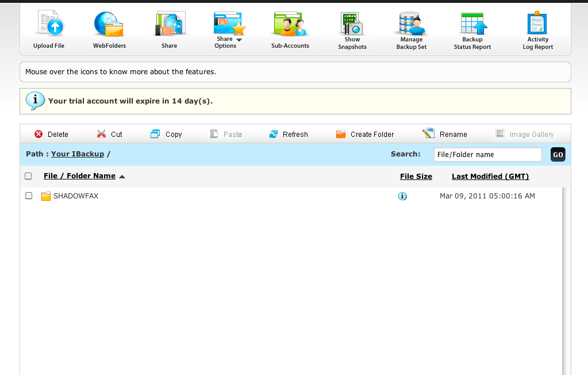Click the Create Folder icon
588x375 pixels.
(341, 134)
